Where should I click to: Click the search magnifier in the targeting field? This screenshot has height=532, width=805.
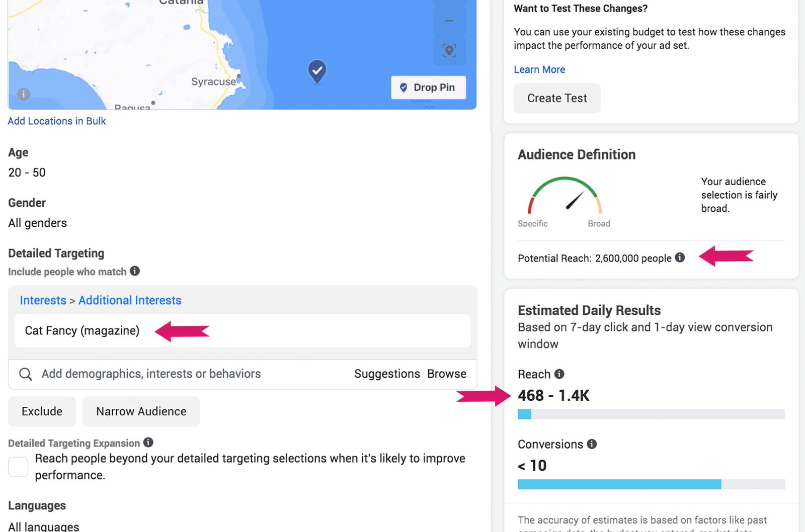tap(25, 374)
